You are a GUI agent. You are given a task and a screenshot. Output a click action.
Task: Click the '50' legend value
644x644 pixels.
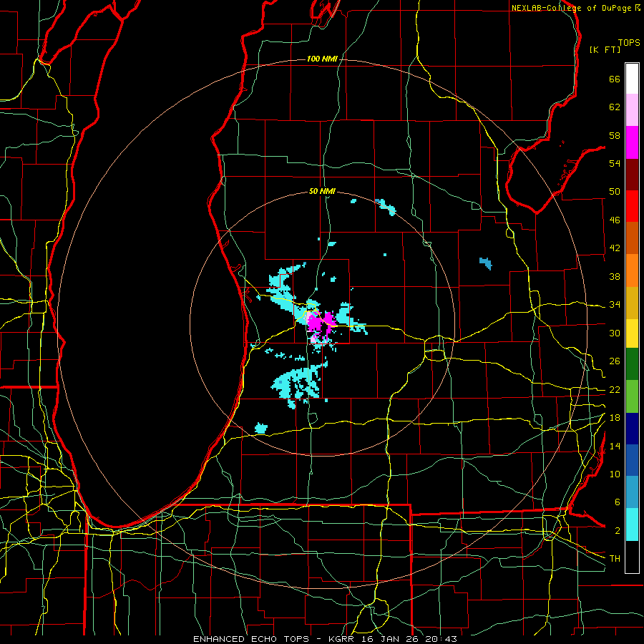615,192
